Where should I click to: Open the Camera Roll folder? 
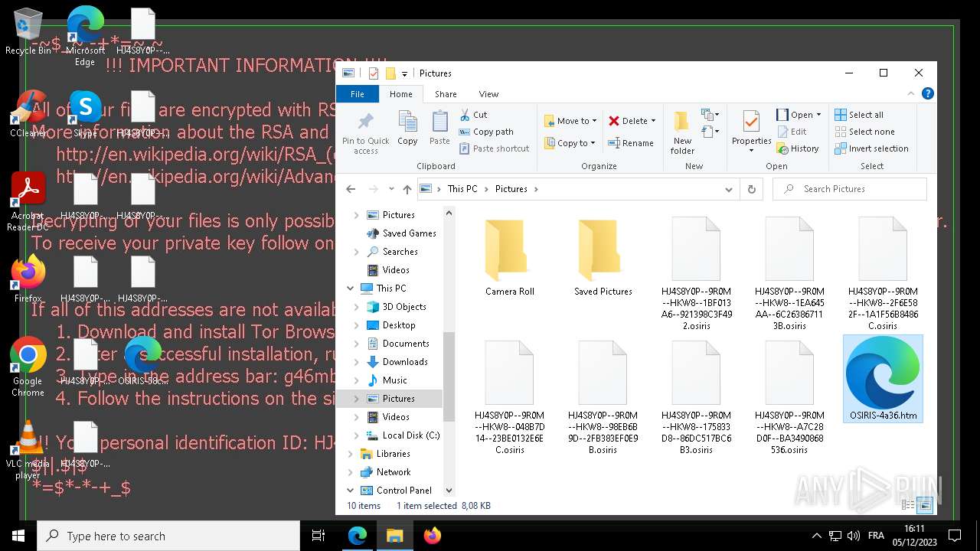click(510, 257)
